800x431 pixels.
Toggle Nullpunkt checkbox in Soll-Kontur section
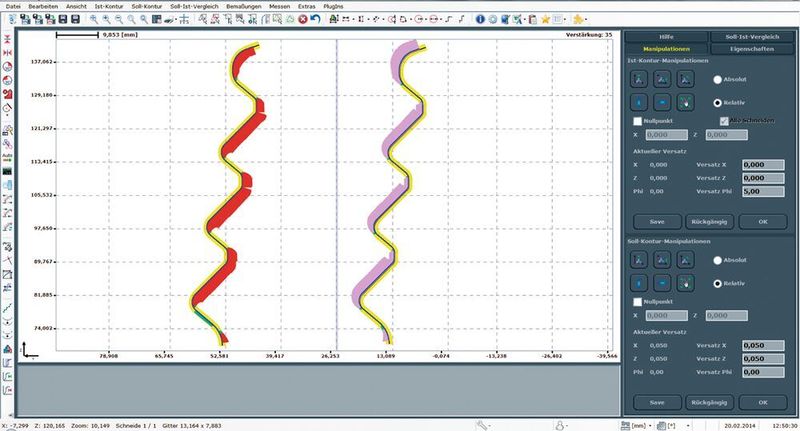[x=637, y=302]
